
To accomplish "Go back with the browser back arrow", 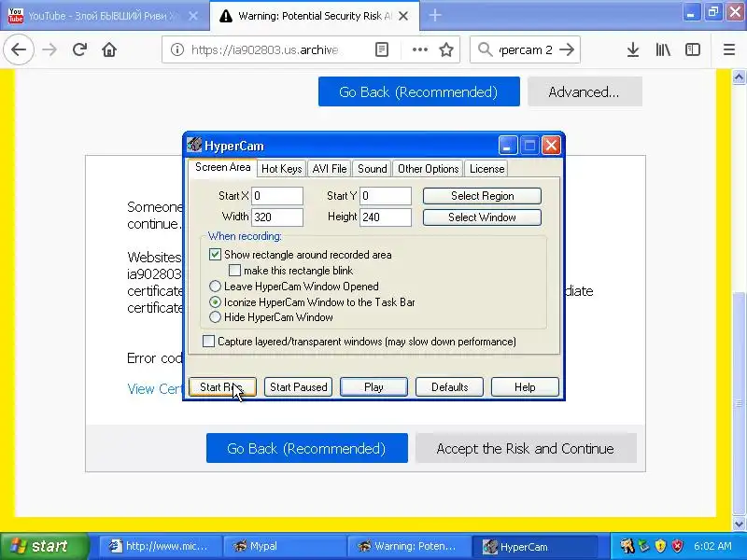I will 19,49.
